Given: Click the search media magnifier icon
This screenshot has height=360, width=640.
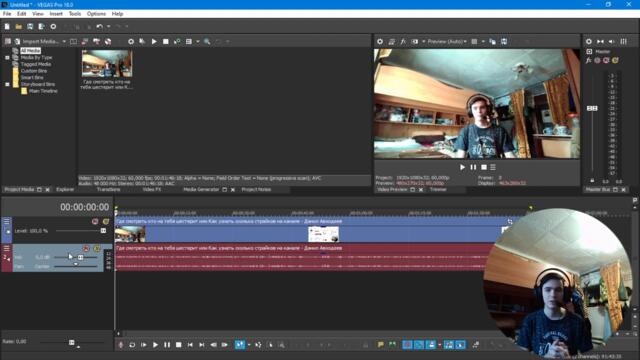Looking at the screenshot, I should pos(207,42).
